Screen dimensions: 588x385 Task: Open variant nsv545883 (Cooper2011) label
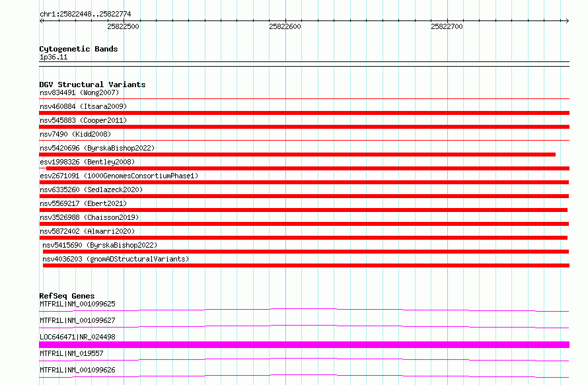coord(83,120)
